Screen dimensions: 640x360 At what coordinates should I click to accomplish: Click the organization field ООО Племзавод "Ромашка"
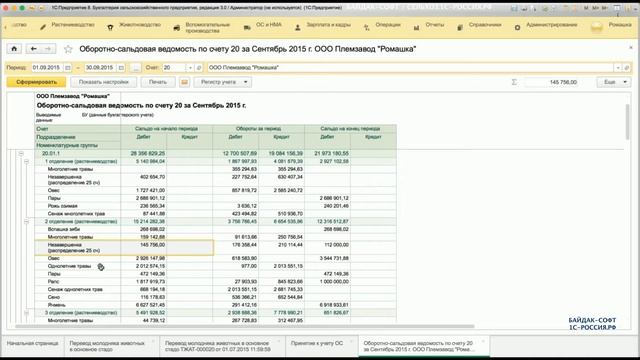pos(410,68)
